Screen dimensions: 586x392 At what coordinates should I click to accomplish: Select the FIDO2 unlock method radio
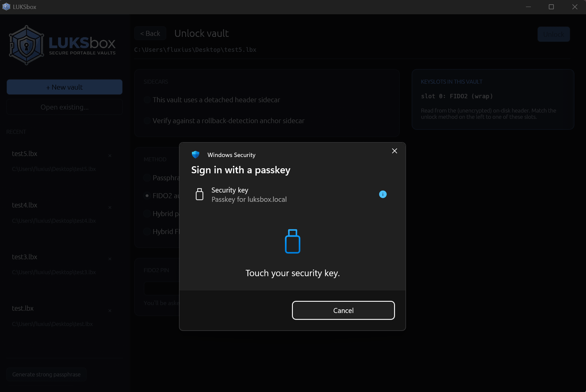147,196
